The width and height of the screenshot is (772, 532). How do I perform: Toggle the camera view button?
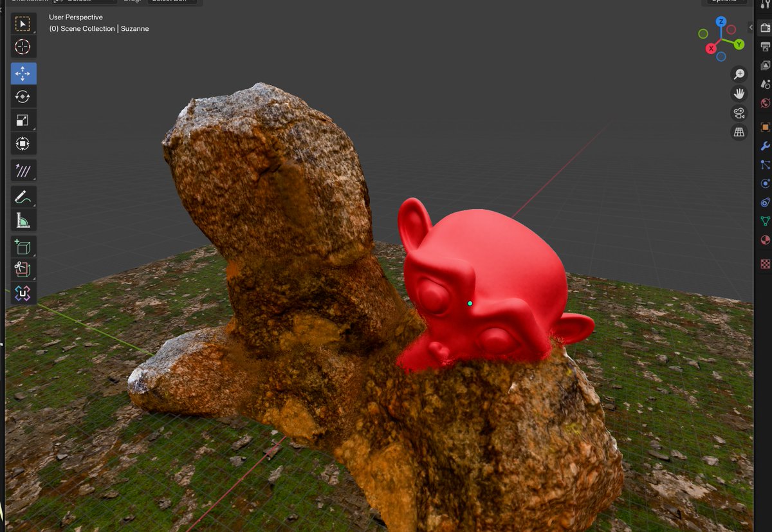click(739, 113)
